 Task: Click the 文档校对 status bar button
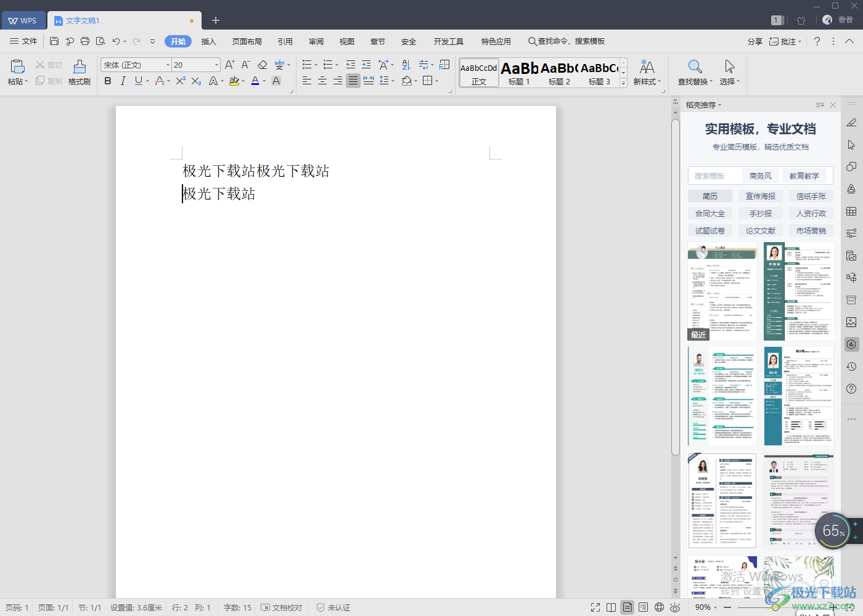pos(282,607)
